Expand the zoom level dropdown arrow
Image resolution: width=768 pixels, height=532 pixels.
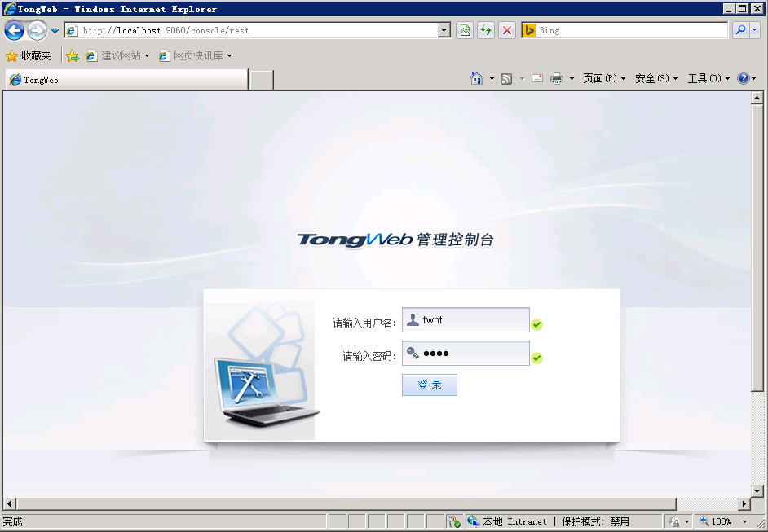(744, 521)
